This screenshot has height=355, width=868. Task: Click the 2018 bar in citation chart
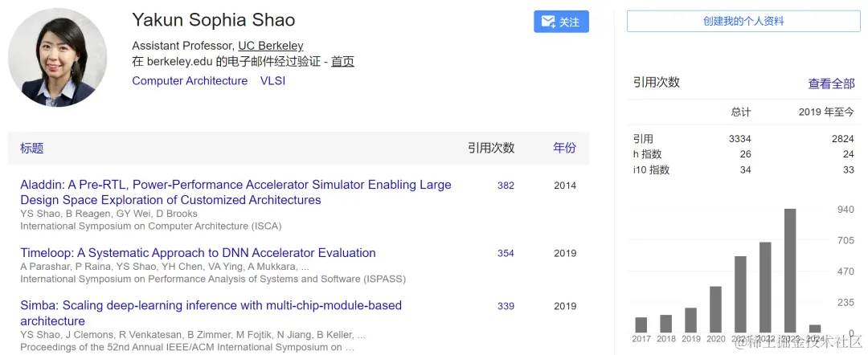(x=666, y=324)
